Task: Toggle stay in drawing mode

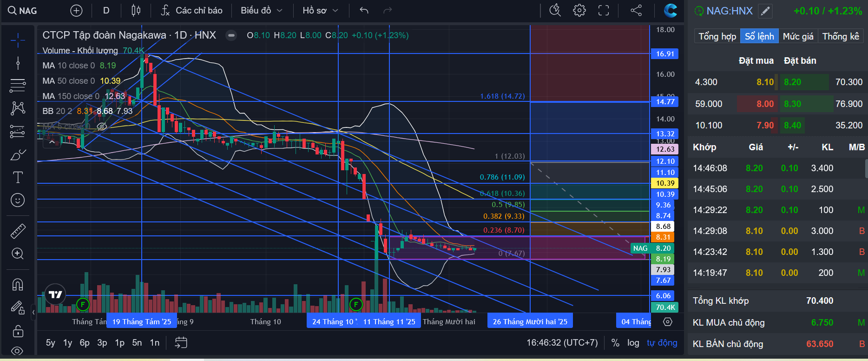Action: coord(18,308)
